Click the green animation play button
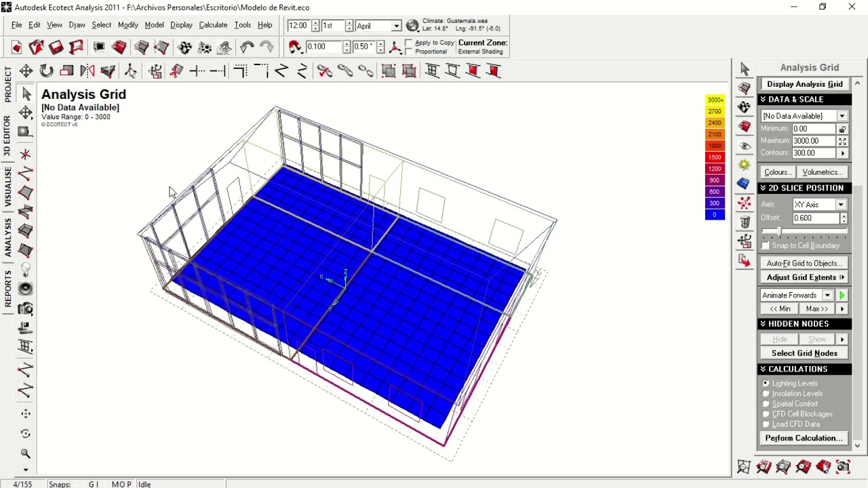Screen dimensions: 868x488 (842, 296)
